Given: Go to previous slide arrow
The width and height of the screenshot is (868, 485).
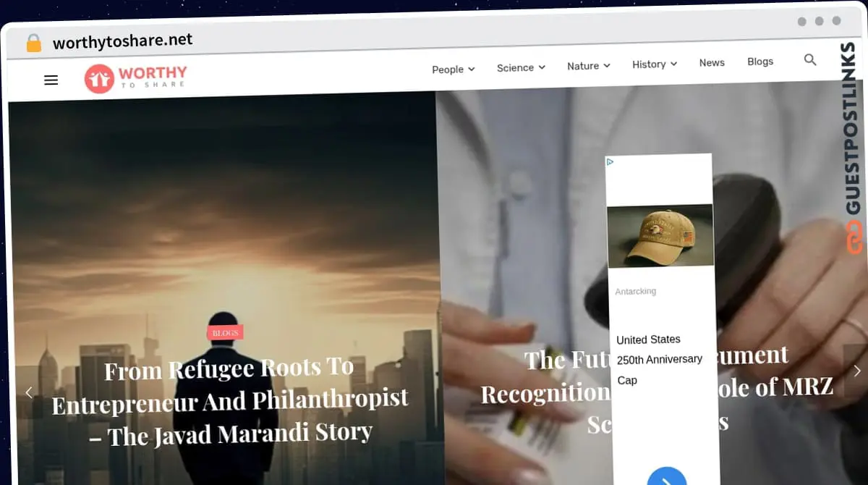Looking at the screenshot, I should pos(29,392).
